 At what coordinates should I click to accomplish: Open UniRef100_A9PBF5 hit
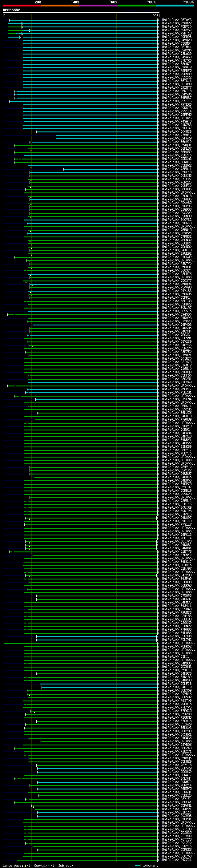(x=177, y=71)
